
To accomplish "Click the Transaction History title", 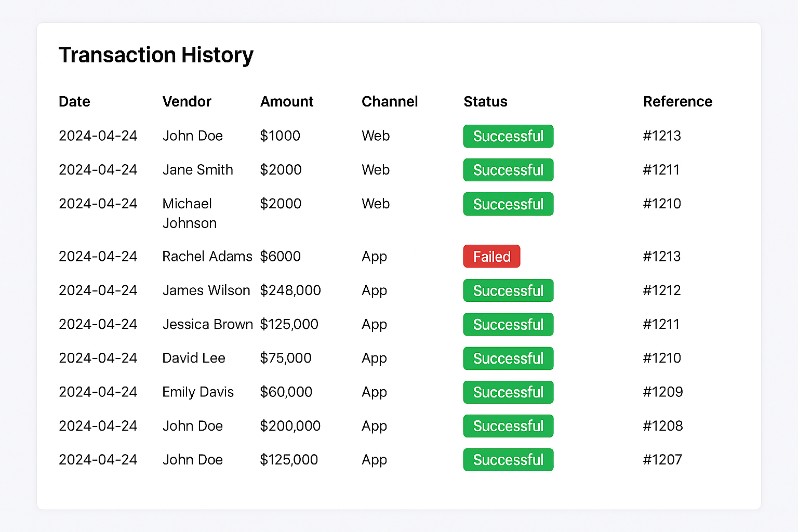I will coord(156,55).
